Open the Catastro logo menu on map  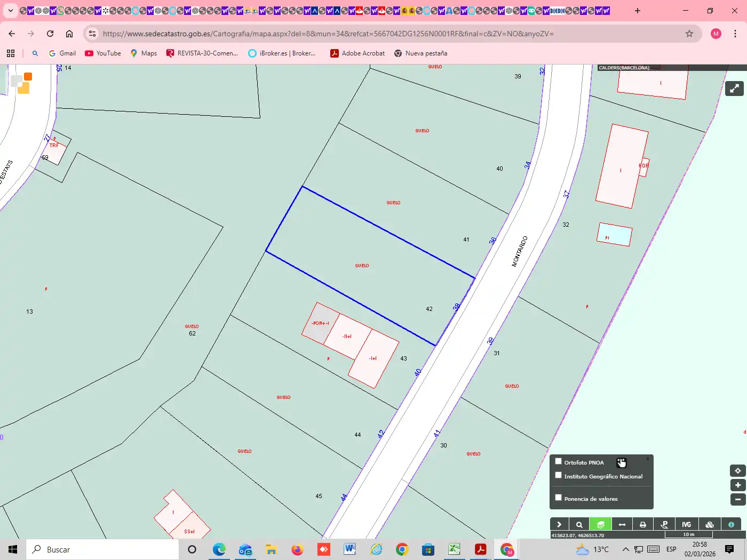tap(22, 83)
